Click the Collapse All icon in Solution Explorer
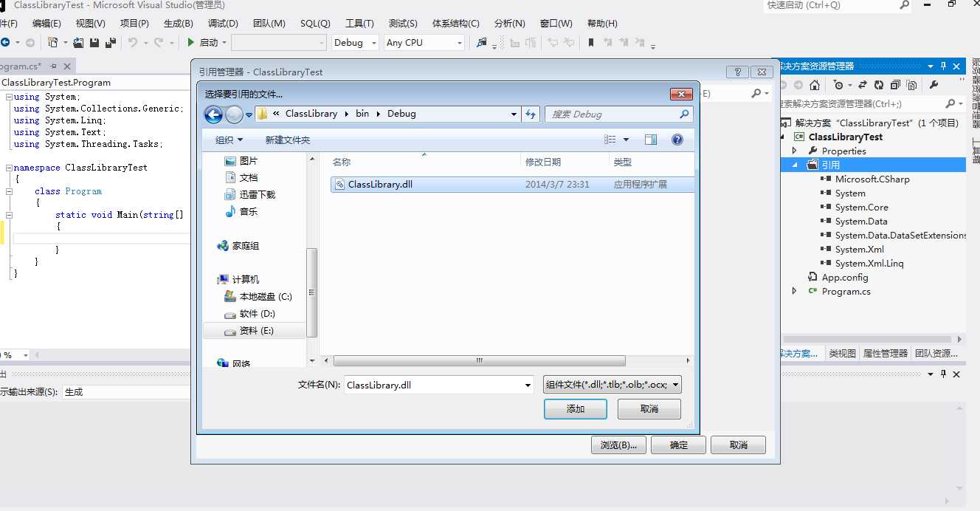Screen dimensions: 980x511 pyautogui.click(x=896, y=85)
